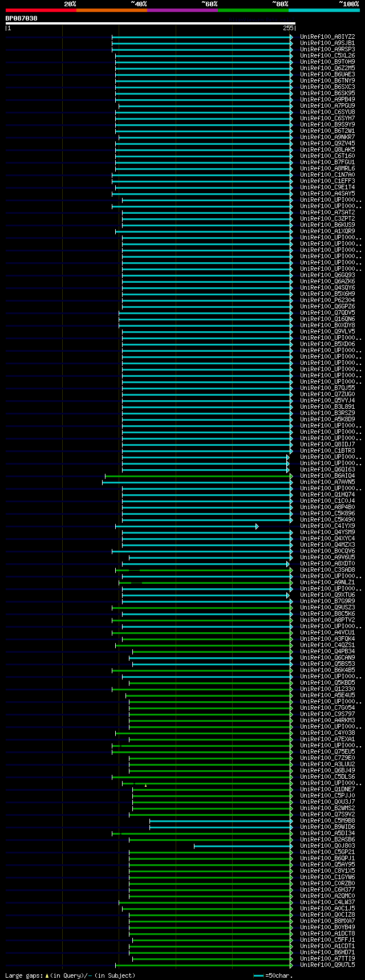
Task: Click the purple ~60% identity color segment
Action: coord(182,10)
